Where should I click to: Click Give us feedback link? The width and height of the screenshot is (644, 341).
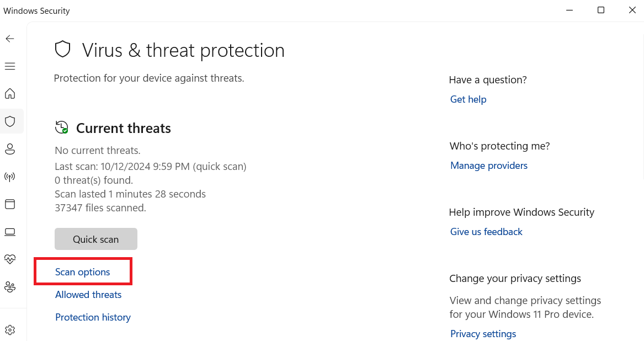[486, 232]
